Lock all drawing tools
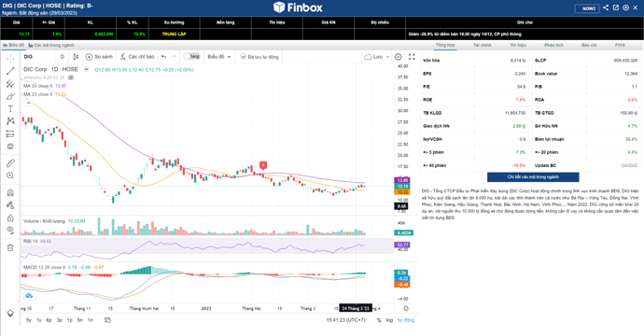Image resolution: width=644 pixels, height=336 pixels. point(10,217)
